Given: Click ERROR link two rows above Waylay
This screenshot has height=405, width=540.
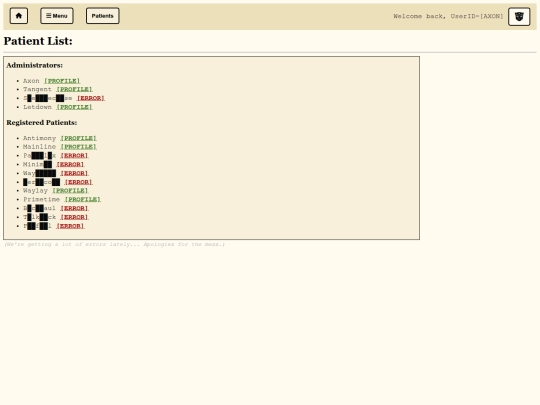Looking at the screenshot, I should pos(74,173).
